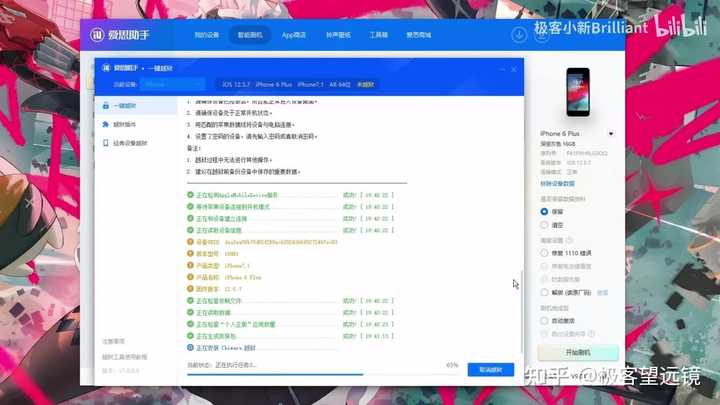This screenshot has height=405, width=720.
Task: Click the iOS 12.5.7 label in dialog header
Action: [236, 84]
